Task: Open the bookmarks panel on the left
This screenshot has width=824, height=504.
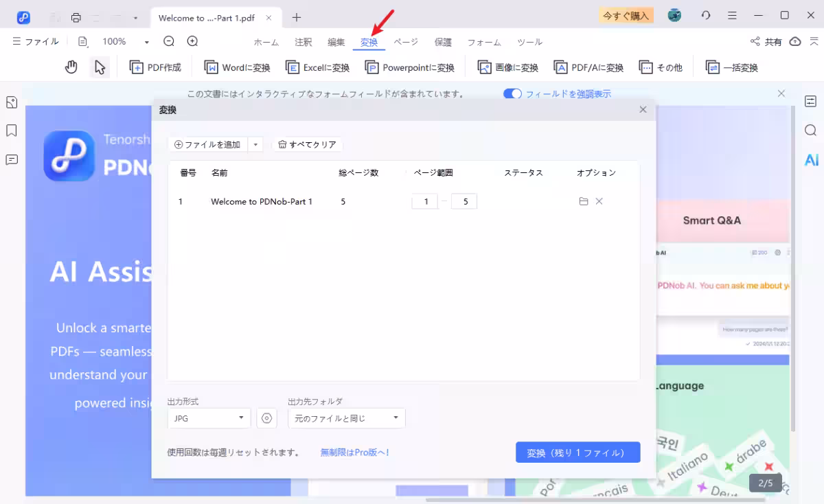Action: click(11, 130)
